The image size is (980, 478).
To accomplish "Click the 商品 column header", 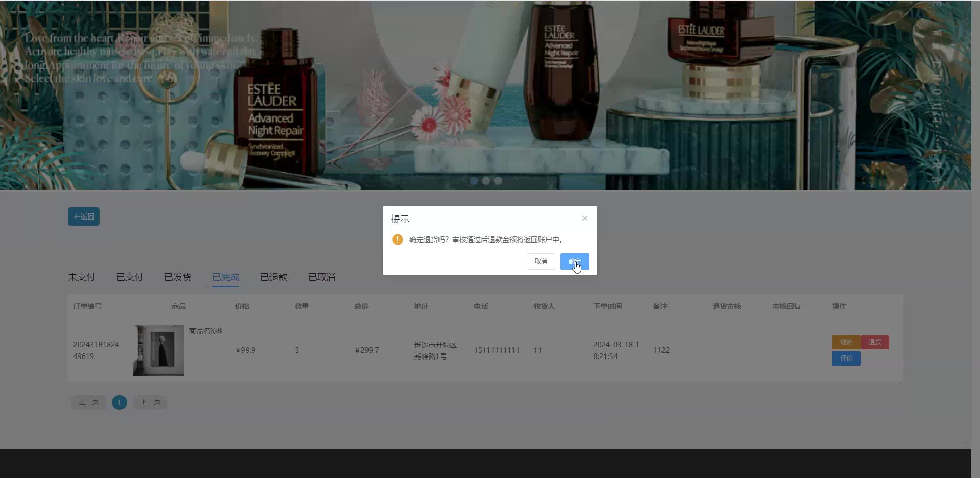I will coord(179,306).
